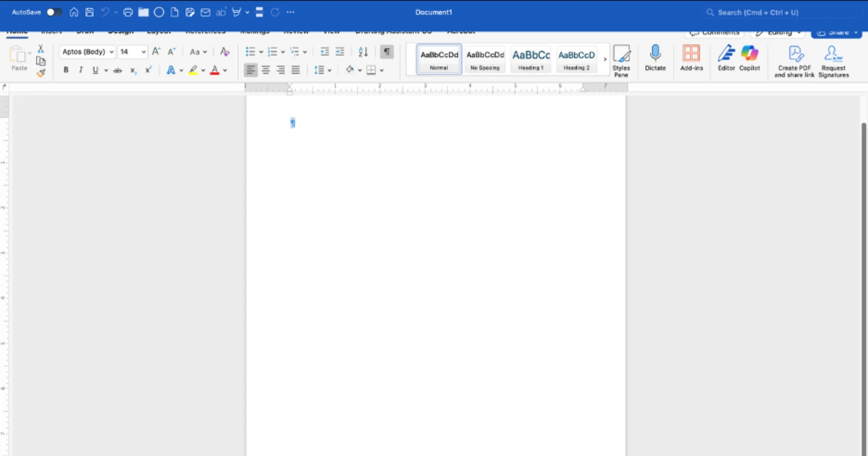
Task: Expand the styles gallery arrow
Action: click(605, 59)
